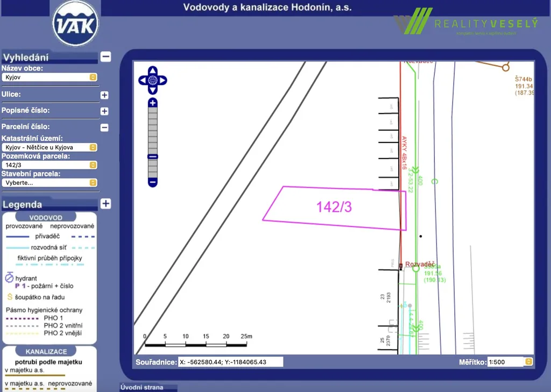This screenshot has height=392, width=551.
Task: Pan the map left with west arrow
Action: coord(143,81)
